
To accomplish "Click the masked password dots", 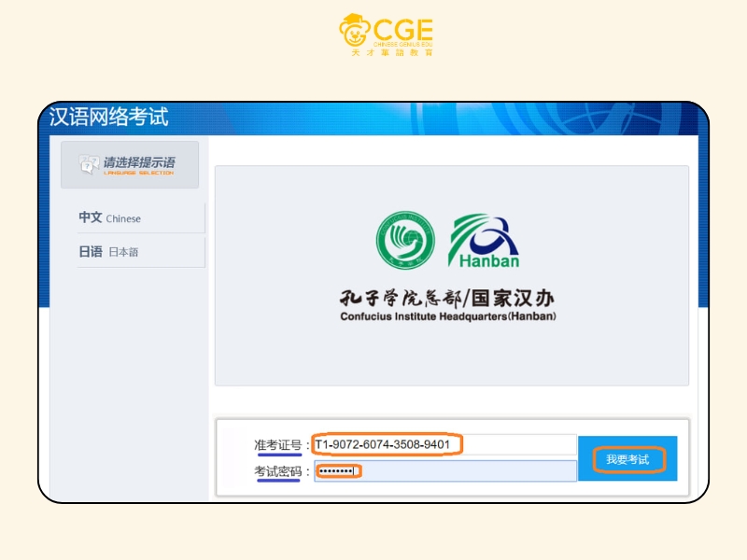I will [x=339, y=471].
